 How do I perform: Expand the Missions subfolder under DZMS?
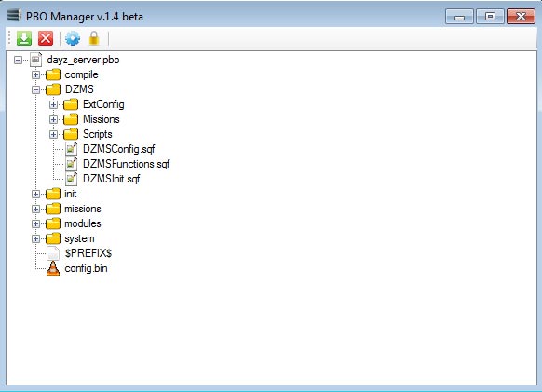(53, 119)
